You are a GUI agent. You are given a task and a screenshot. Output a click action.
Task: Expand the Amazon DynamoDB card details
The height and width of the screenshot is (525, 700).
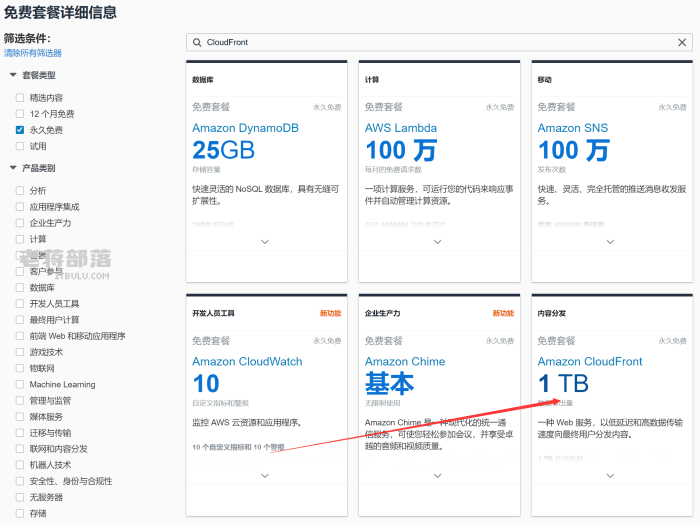point(265,242)
